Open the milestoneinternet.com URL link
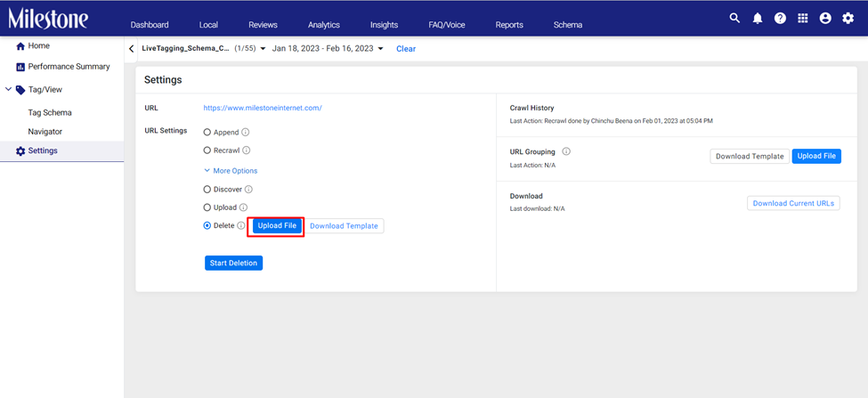 [x=263, y=108]
